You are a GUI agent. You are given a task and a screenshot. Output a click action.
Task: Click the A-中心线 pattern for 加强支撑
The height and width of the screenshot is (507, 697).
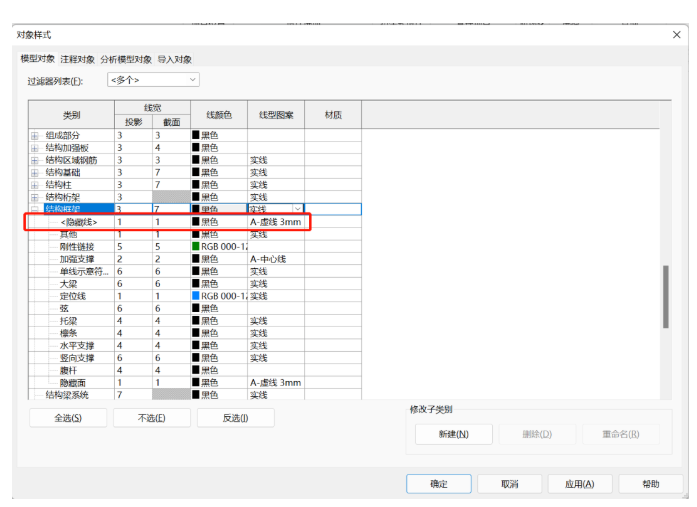(268, 259)
